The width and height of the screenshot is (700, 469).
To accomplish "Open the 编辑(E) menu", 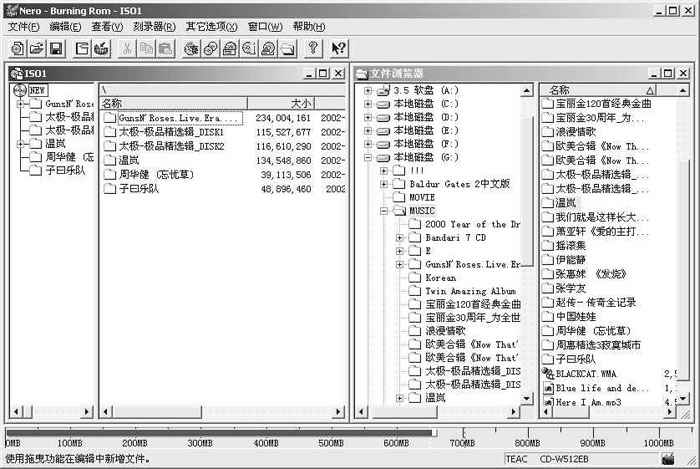I will (x=65, y=27).
